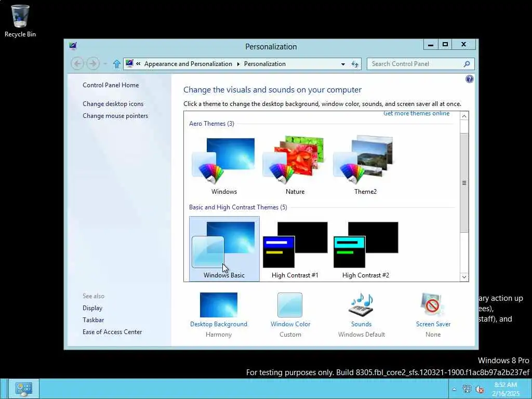The width and height of the screenshot is (532, 399).
Task: Apply High Contrast #2 theme
Action: 365,249
